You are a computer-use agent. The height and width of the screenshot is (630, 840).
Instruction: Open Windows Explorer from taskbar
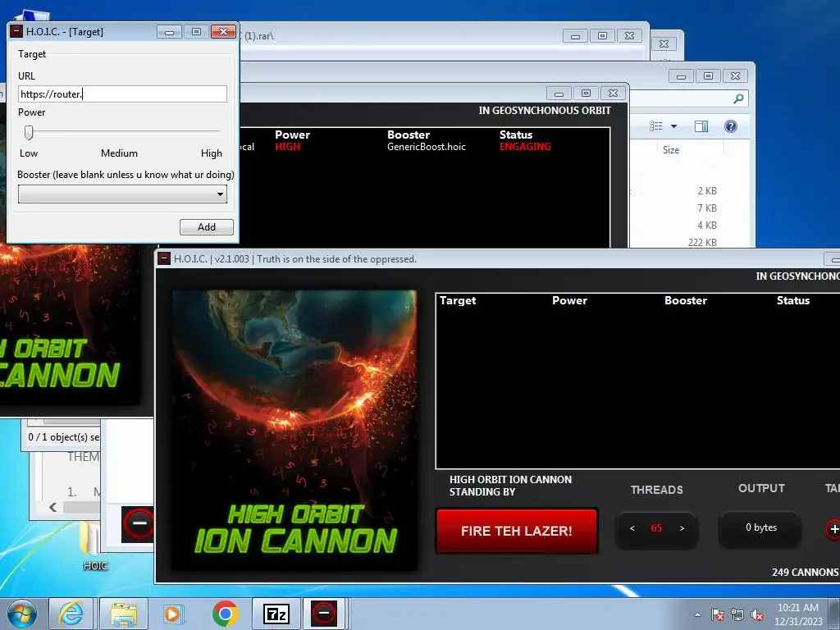[123, 614]
